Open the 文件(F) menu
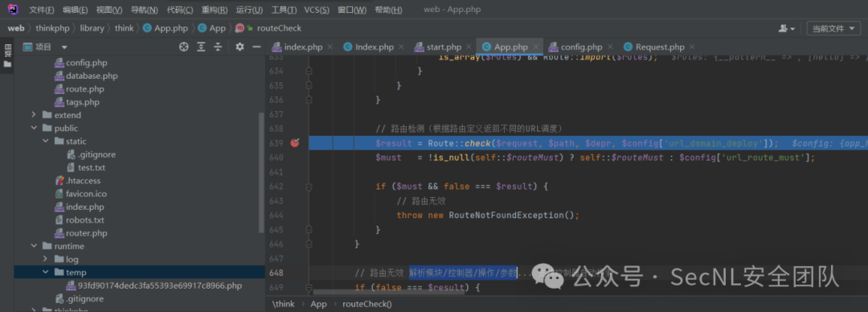The image size is (868, 312). [x=42, y=10]
